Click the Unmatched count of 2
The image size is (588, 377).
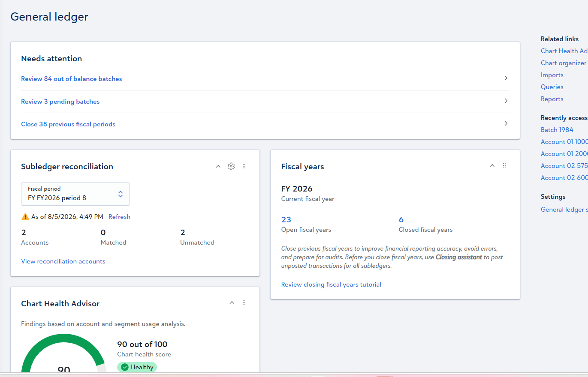[183, 233]
